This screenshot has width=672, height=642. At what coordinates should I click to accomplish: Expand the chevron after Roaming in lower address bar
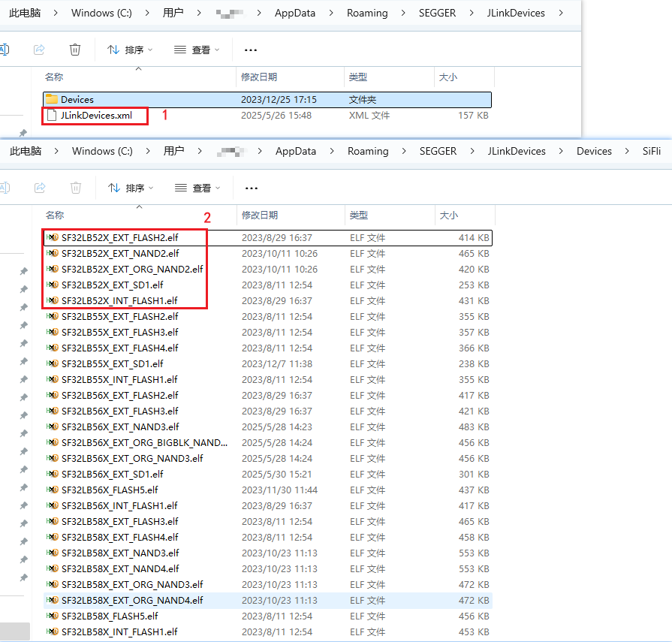(x=404, y=151)
